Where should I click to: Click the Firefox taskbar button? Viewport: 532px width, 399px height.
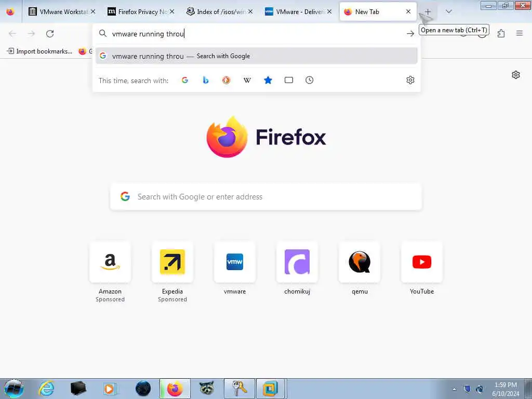click(175, 389)
